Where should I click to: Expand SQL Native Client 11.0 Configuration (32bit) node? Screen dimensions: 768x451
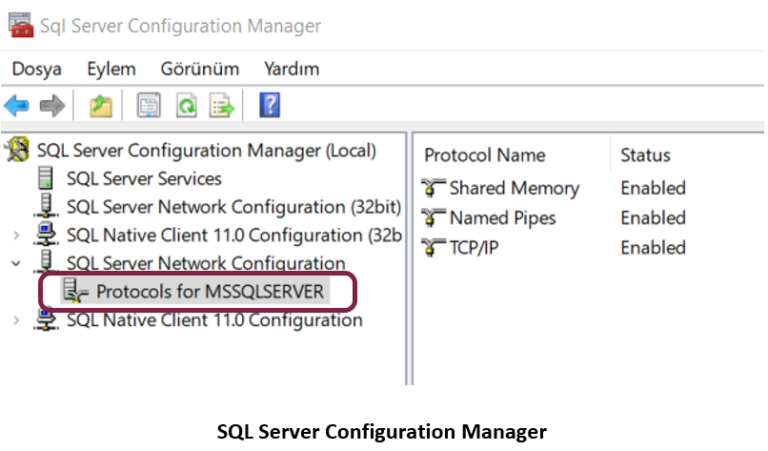[x=16, y=236]
